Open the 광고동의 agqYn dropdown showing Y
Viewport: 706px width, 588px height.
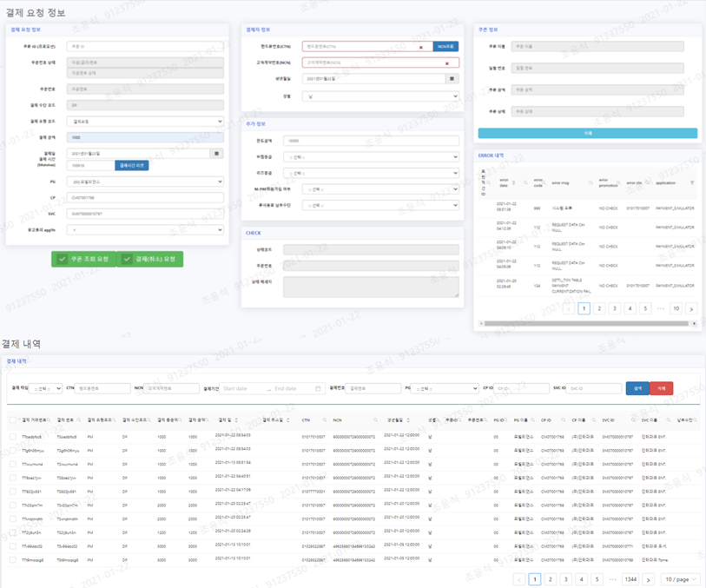[145, 230]
